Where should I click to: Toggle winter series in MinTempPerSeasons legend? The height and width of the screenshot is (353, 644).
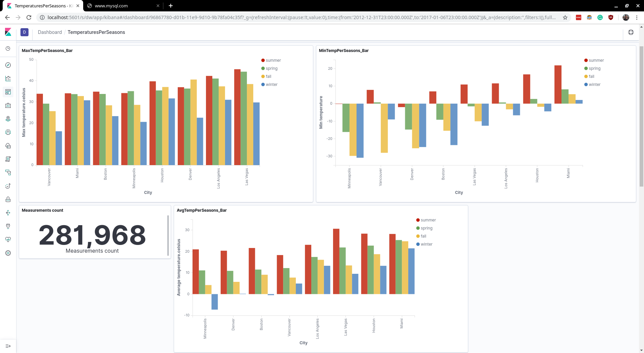pos(592,85)
